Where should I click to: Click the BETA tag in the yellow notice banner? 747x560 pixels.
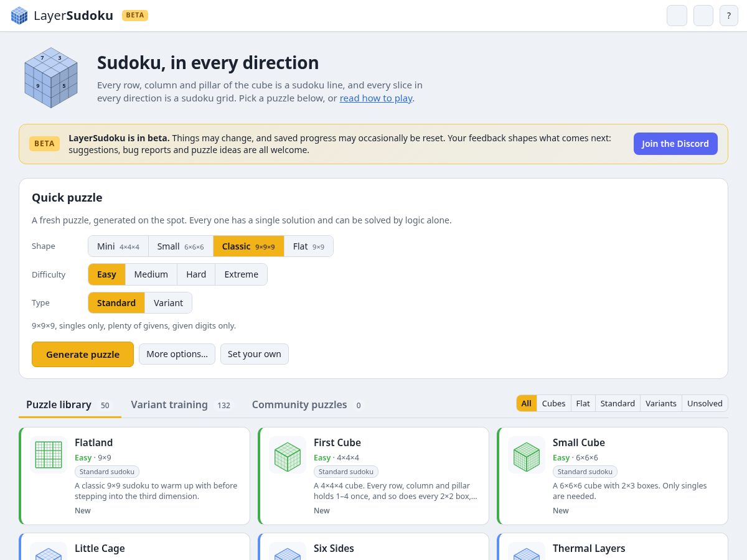coord(44,144)
